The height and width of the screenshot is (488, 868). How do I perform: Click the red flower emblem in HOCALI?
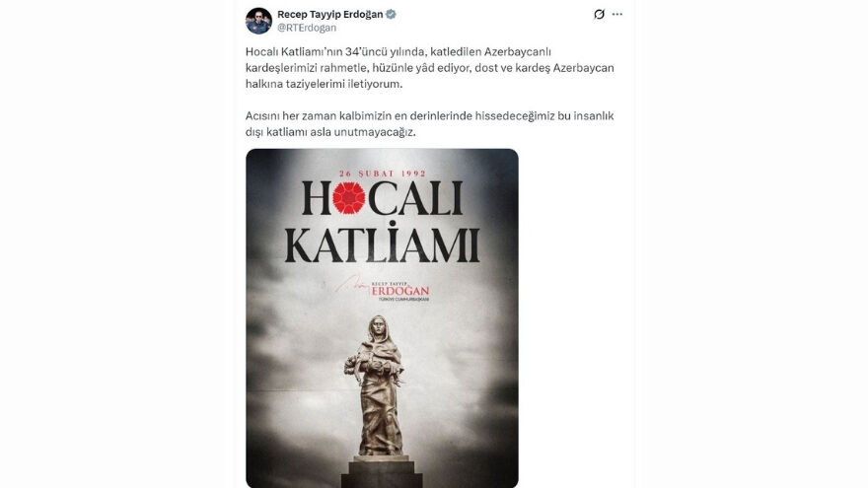[349, 198]
